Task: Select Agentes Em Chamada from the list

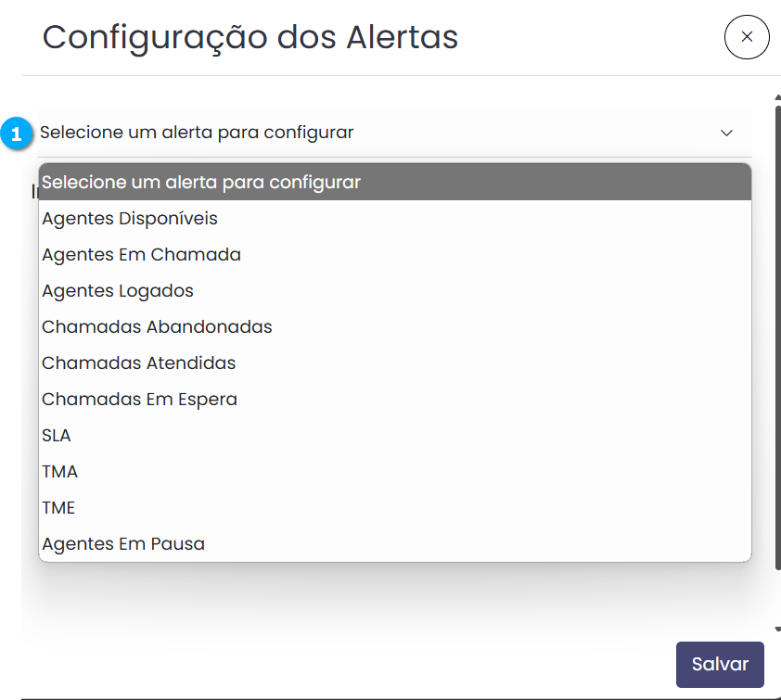Action: [141, 255]
